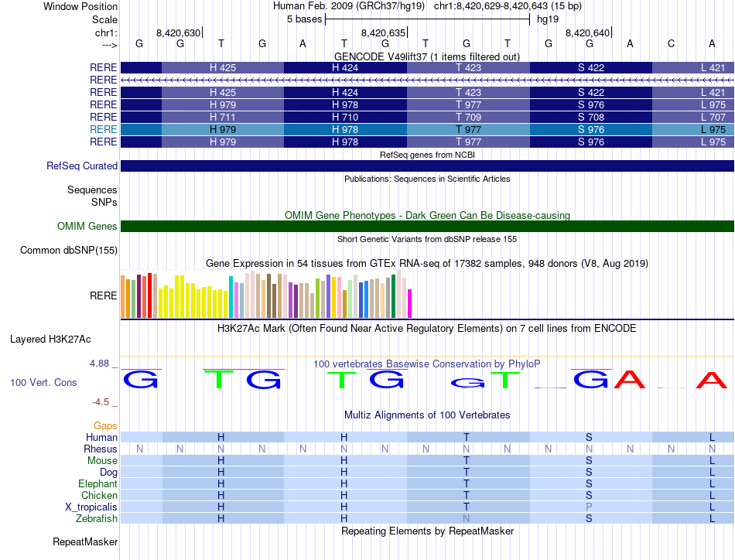The width and height of the screenshot is (735, 560).
Task: Select the dark green OMIM Genes bar
Action: (x=427, y=227)
